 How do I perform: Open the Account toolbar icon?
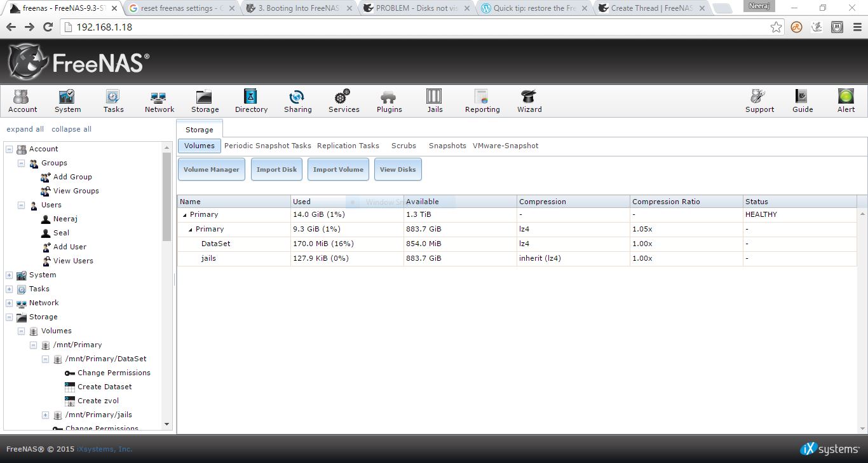[x=22, y=101]
